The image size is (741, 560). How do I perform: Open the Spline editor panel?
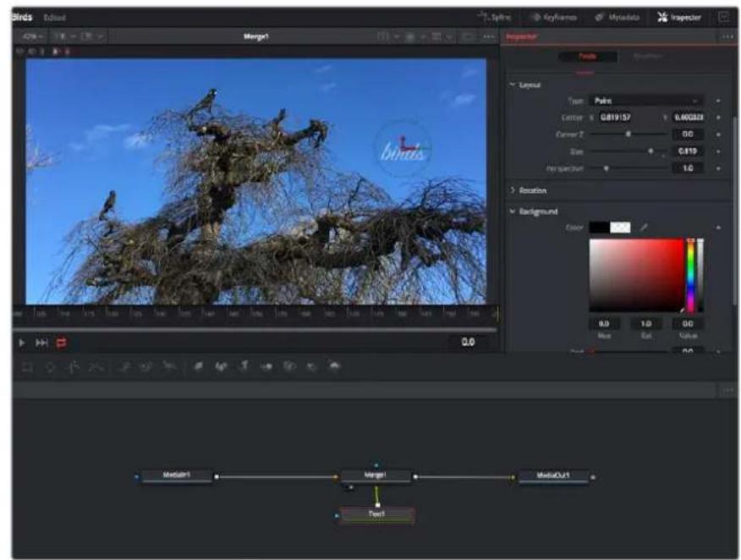point(495,18)
